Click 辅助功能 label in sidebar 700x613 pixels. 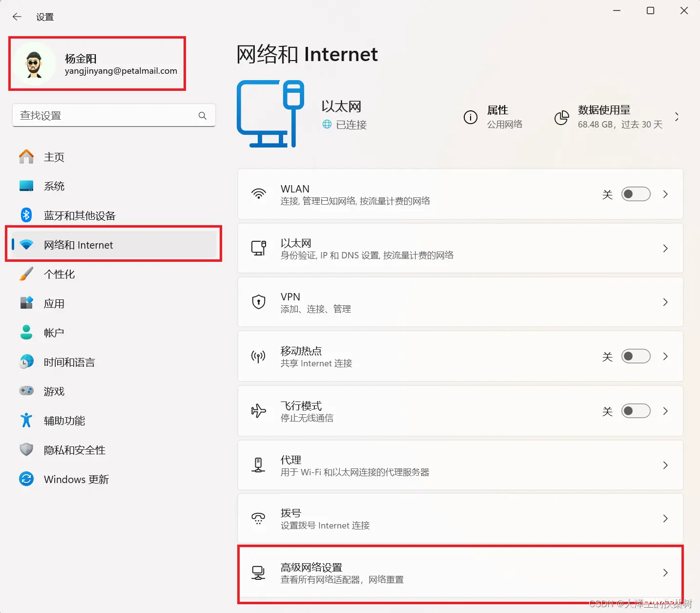pyautogui.click(x=64, y=421)
